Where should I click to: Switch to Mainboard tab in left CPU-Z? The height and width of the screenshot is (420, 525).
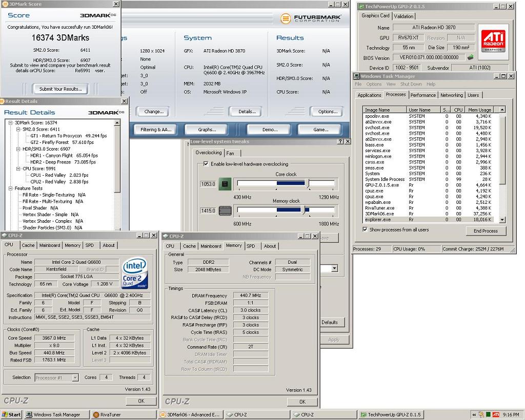(x=50, y=245)
